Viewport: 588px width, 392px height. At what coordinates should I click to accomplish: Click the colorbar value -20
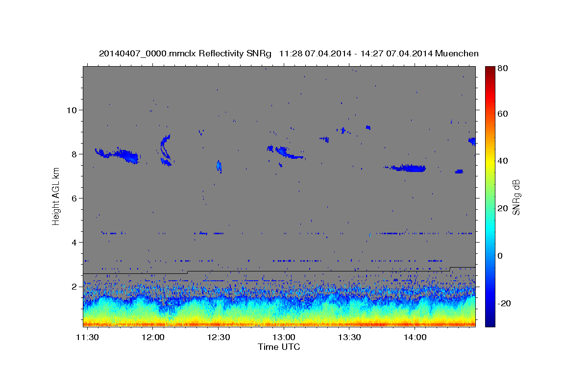[x=505, y=303]
